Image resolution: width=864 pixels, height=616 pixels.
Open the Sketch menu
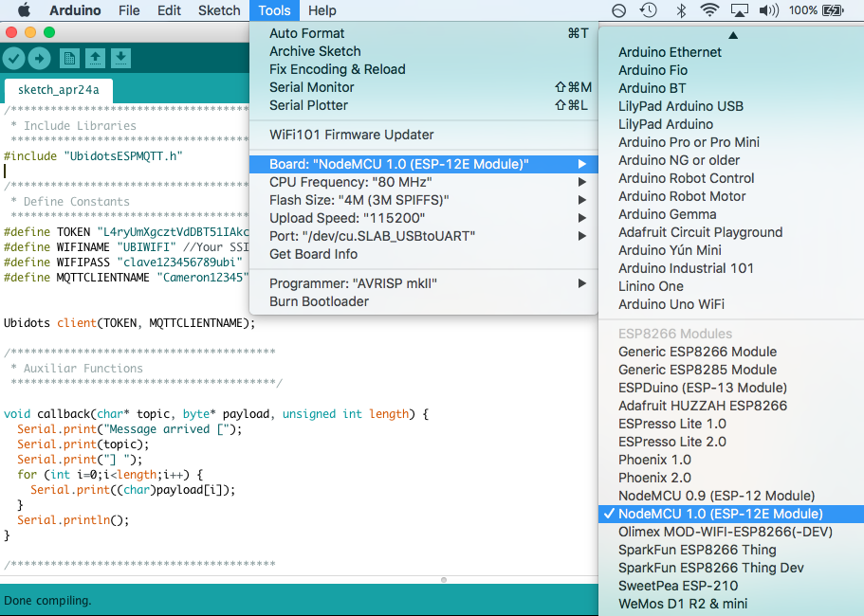click(219, 10)
